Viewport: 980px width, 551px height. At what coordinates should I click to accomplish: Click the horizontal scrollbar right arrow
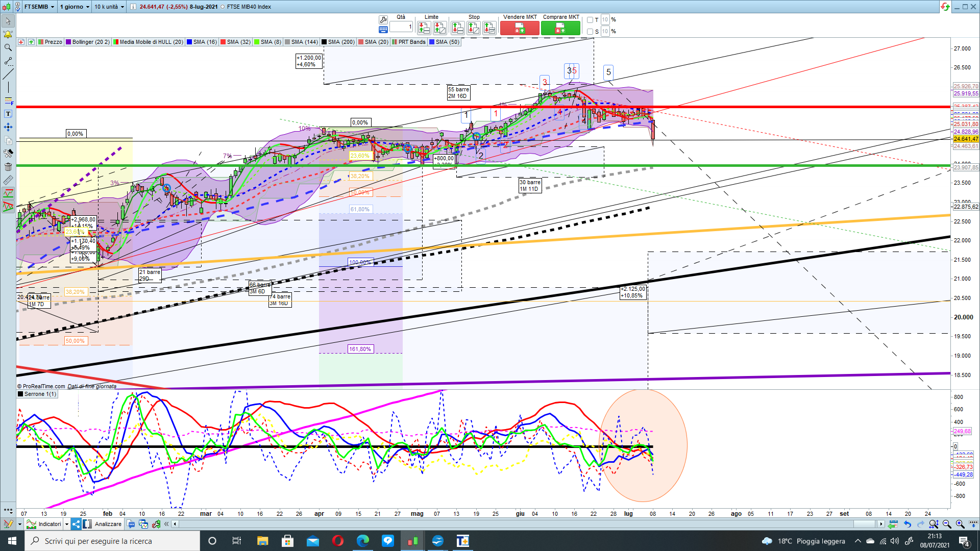(881, 524)
